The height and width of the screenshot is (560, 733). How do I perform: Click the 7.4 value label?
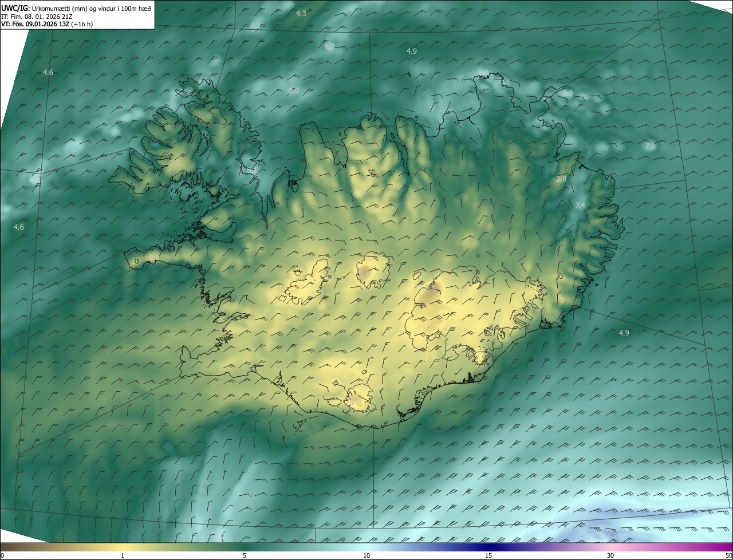point(580,206)
